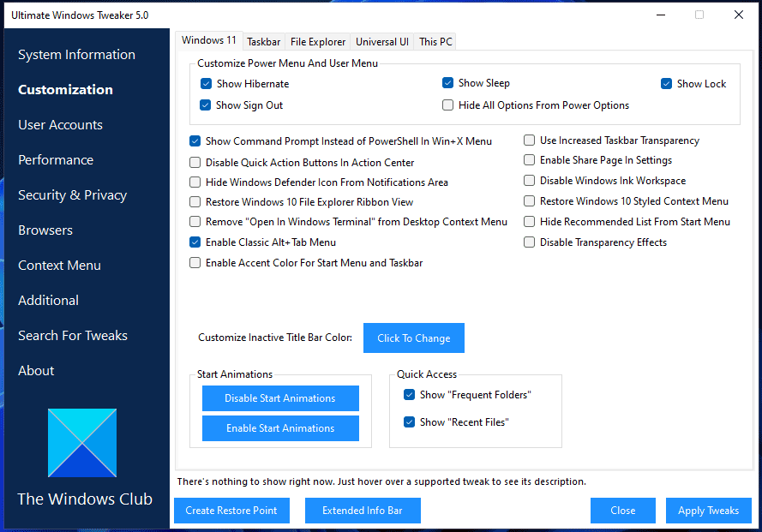Navigate to Search For Tweaks
This screenshot has width=762, height=532.
coord(74,335)
